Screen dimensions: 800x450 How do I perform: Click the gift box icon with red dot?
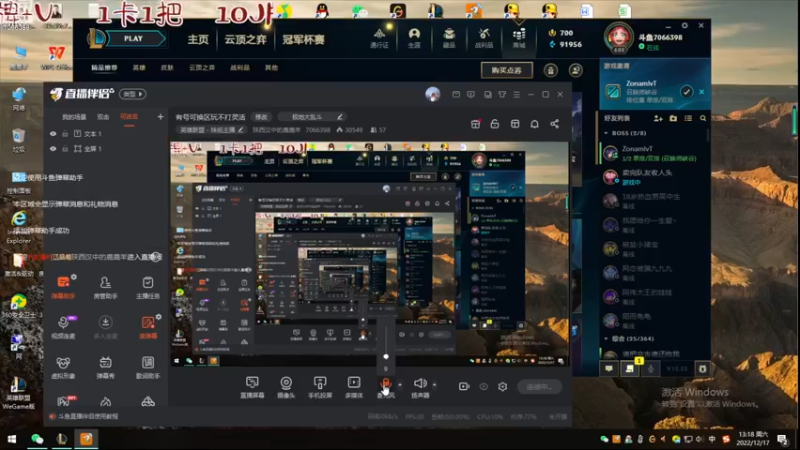pos(476,124)
